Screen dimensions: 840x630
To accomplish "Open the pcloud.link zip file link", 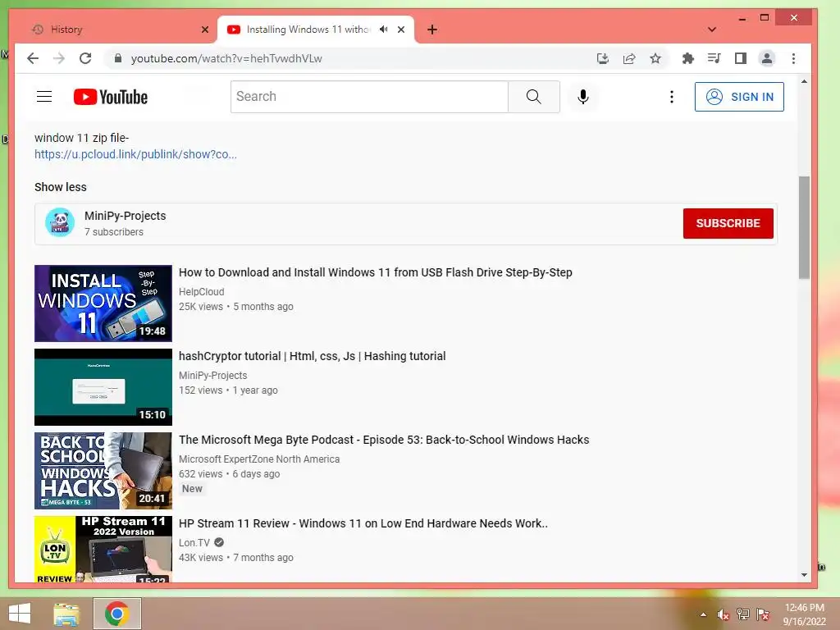I will 135,154.
